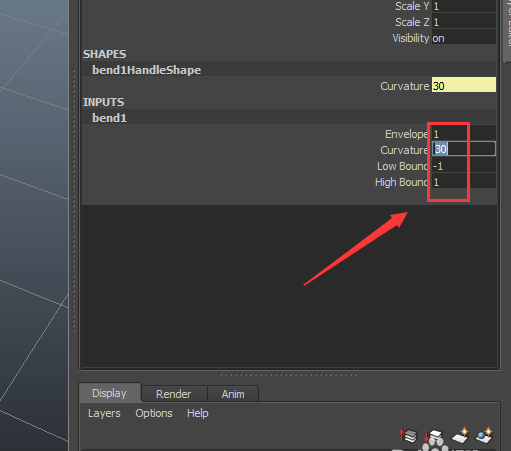This screenshot has width=511, height=451.
Task: Select the Scale Y attribute label
Action: pyautogui.click(x=412, y=6)
